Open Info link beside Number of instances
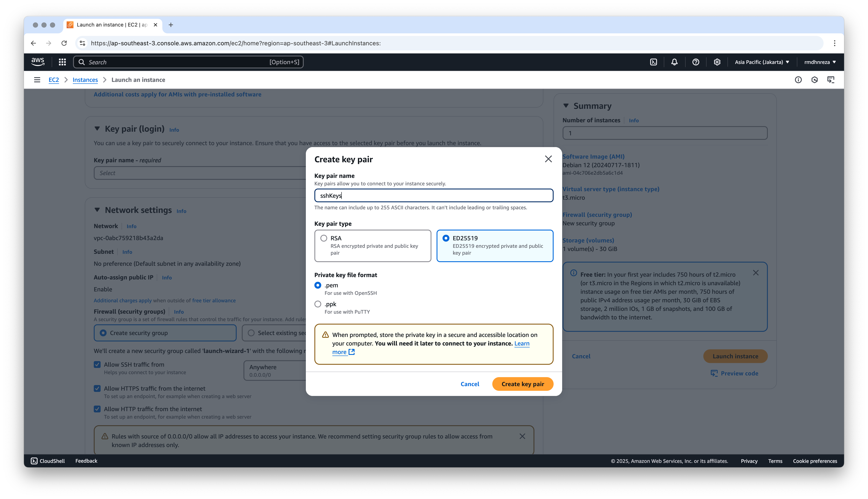The image size is (868, 499). click(633, 121)
